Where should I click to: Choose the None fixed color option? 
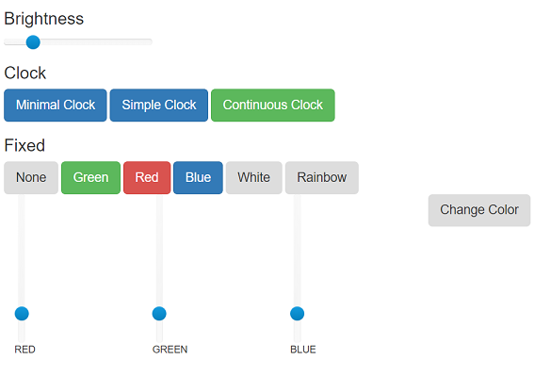pos(31,177)
